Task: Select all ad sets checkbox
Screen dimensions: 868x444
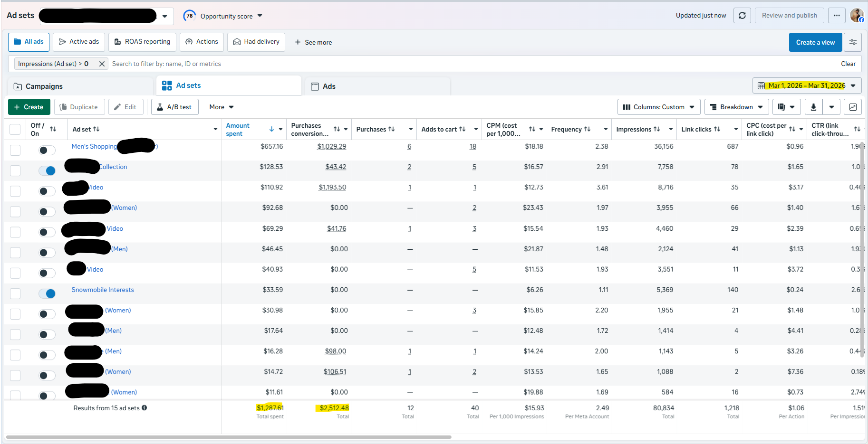Action: [15, 129]
